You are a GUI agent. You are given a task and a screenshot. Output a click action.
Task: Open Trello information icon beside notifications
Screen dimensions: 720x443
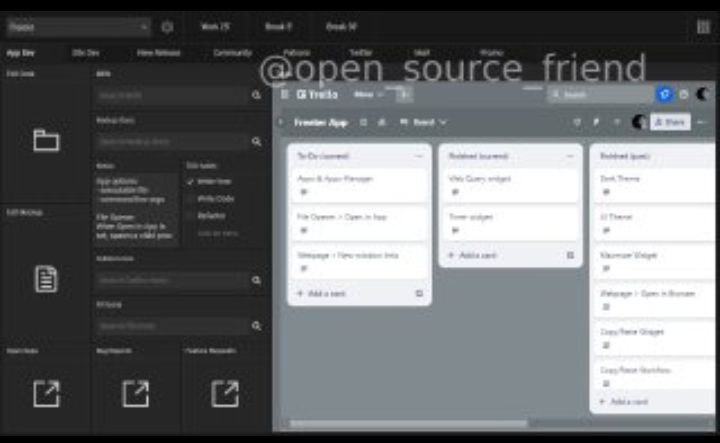(684, 95)
